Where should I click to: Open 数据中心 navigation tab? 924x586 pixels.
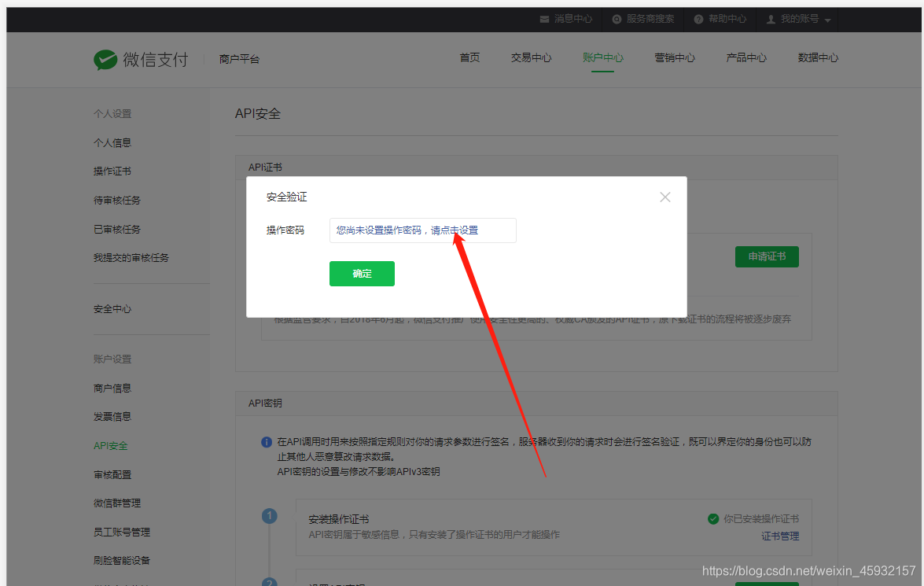pyautogui.click(x=818, y=57)
